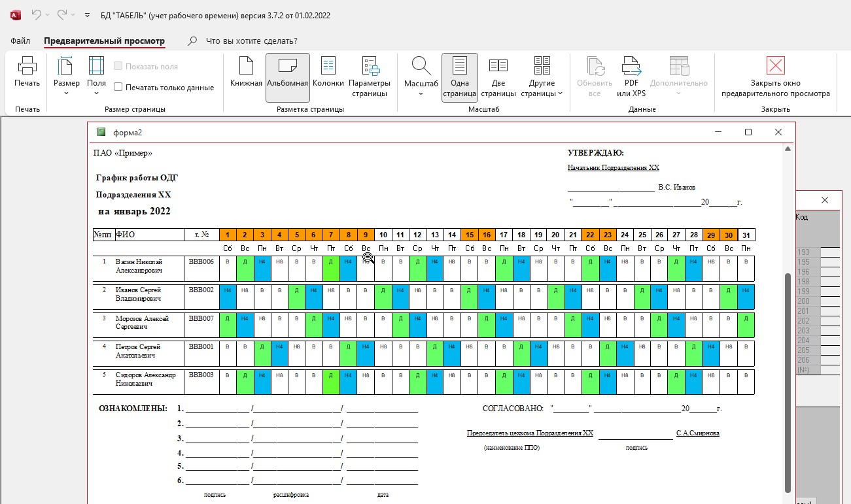
Task: Click the orange day 15 header cell
Action: pyautogui.click(x=469, y=235)
